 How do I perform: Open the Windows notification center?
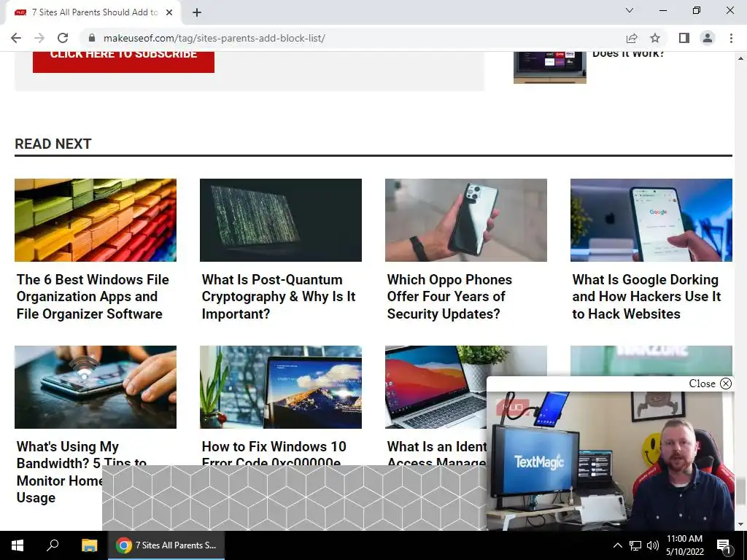[724, 545]
